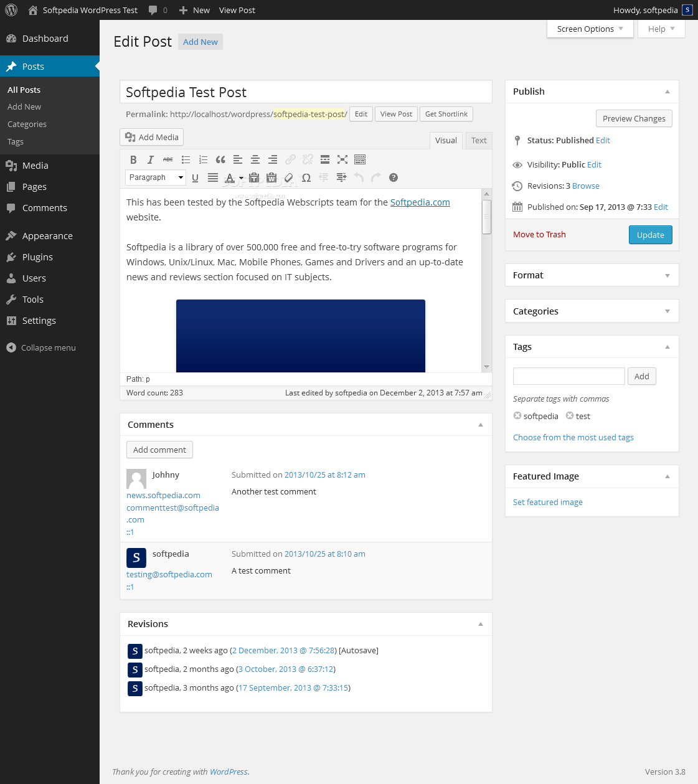Collapse the Featured Image panel
The width and height of the screenshot is (698, 784).
click(667, 476)
